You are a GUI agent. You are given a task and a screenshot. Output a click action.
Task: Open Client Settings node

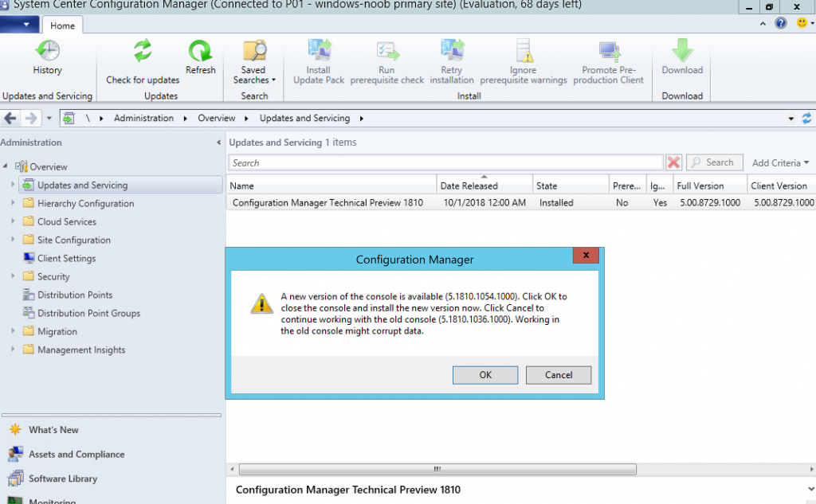[66, 258]
